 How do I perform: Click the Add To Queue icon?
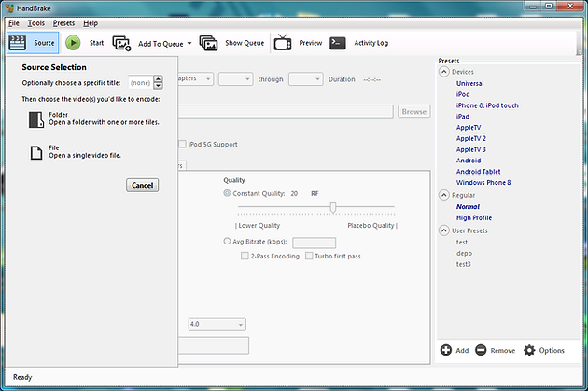click(x=121, y=44)
